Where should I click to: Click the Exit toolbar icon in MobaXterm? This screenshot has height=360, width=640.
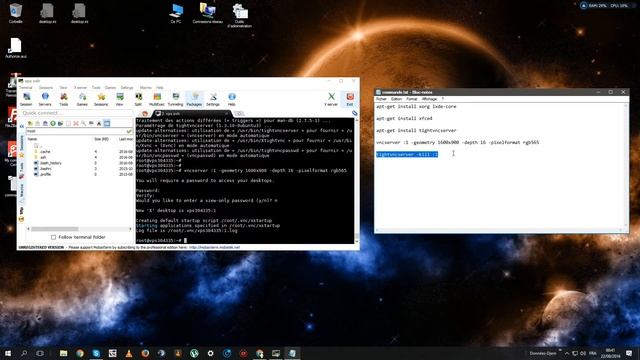(350, 99)
